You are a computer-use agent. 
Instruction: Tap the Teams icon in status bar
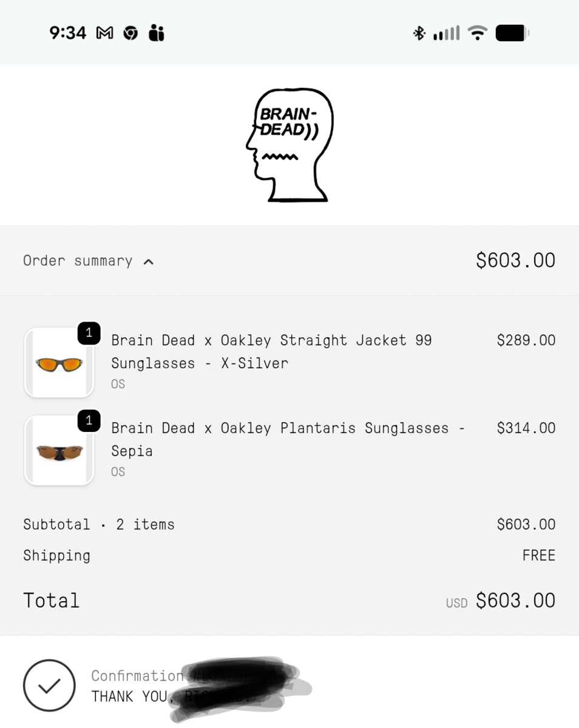tap(157, 33)
